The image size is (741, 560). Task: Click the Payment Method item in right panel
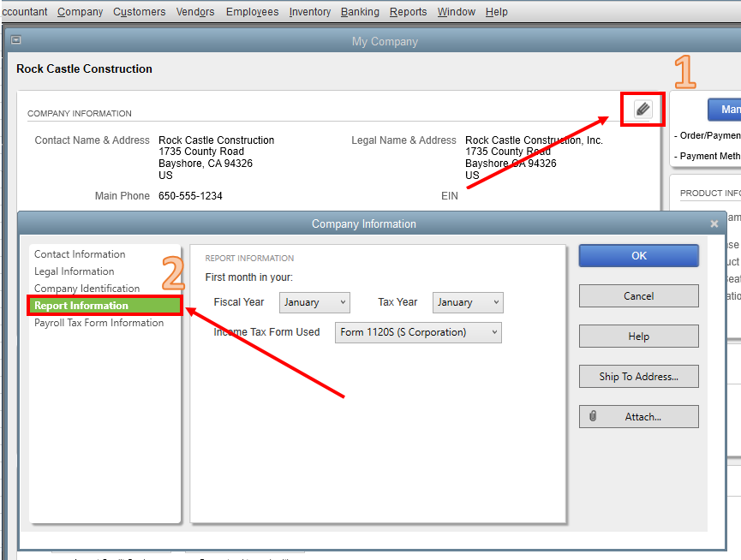pos(708,156)
